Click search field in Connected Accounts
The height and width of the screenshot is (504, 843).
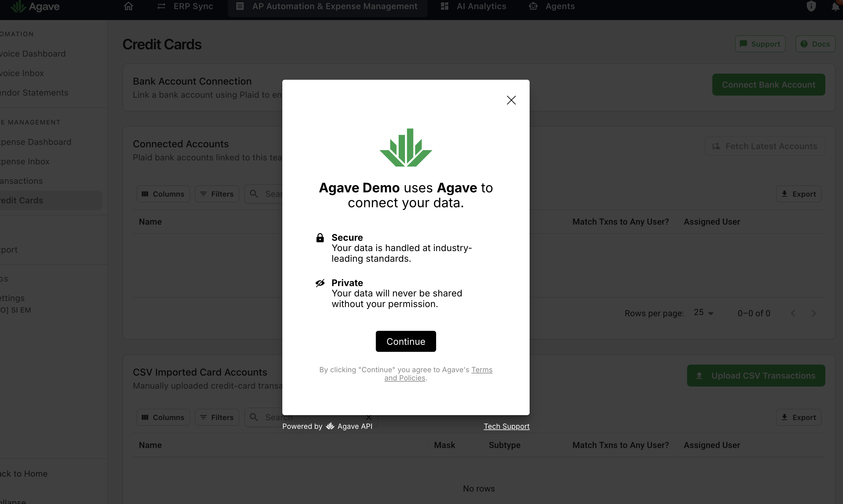pos(264,194)
